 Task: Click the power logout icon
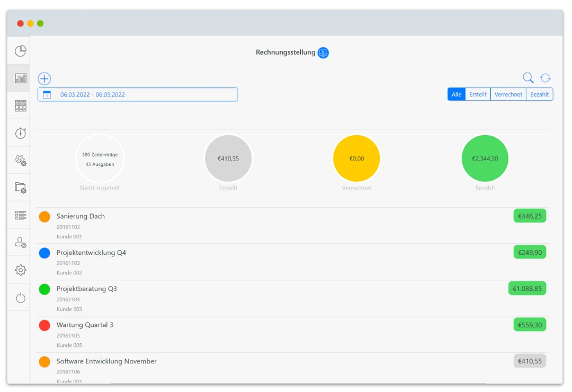[21, 298]
